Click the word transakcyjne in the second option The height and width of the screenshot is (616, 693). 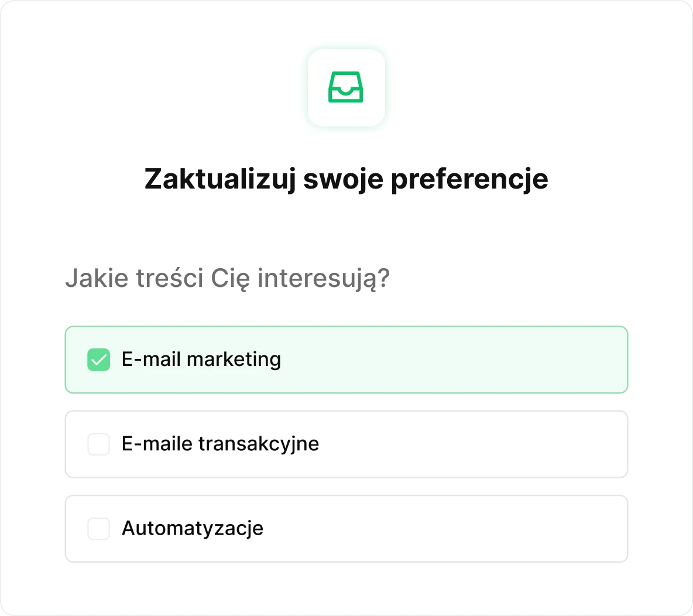(x=259, y=444)
